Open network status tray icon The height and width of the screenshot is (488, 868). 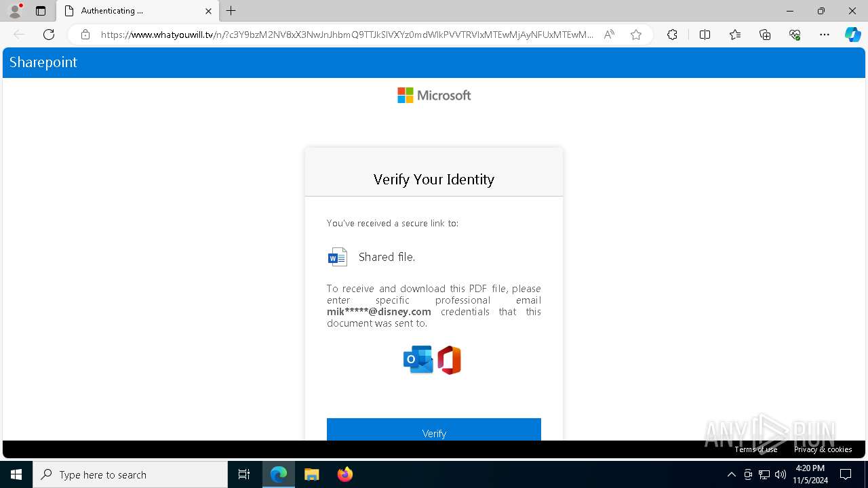click(764, 474)
